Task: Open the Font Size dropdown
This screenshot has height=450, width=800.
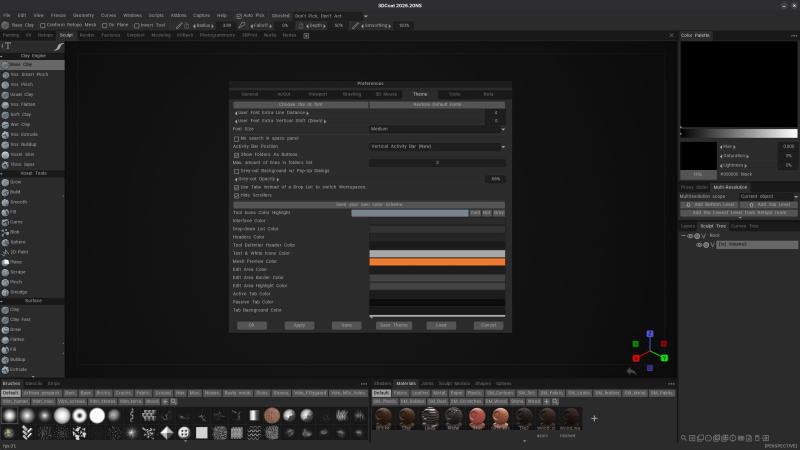Action: 437,129
